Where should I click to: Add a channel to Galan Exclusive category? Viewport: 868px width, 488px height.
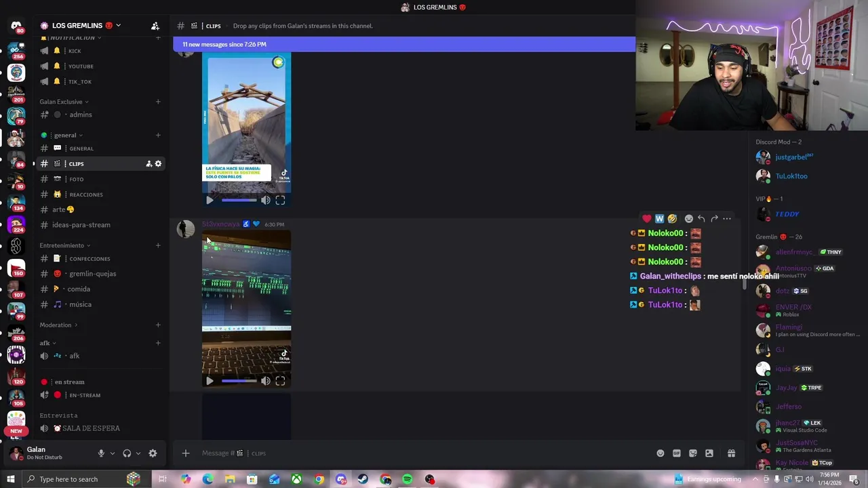(158, 102)
